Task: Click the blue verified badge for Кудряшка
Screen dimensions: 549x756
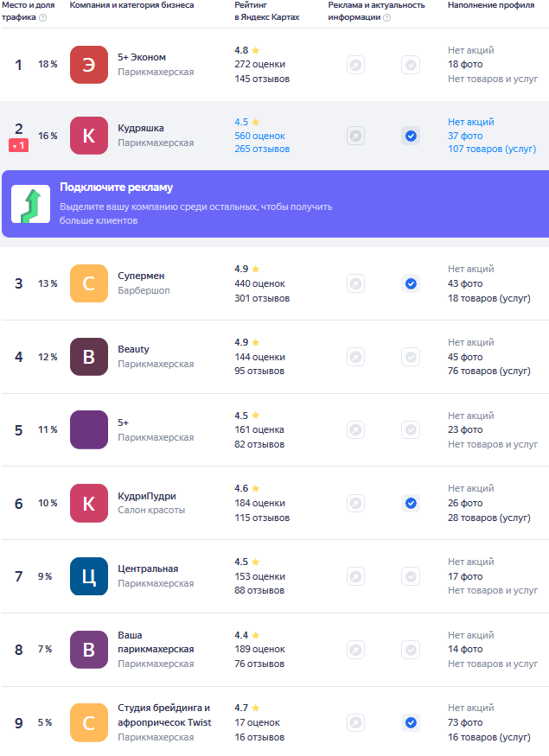Action: pyautogui.click(x=411, y=136)
